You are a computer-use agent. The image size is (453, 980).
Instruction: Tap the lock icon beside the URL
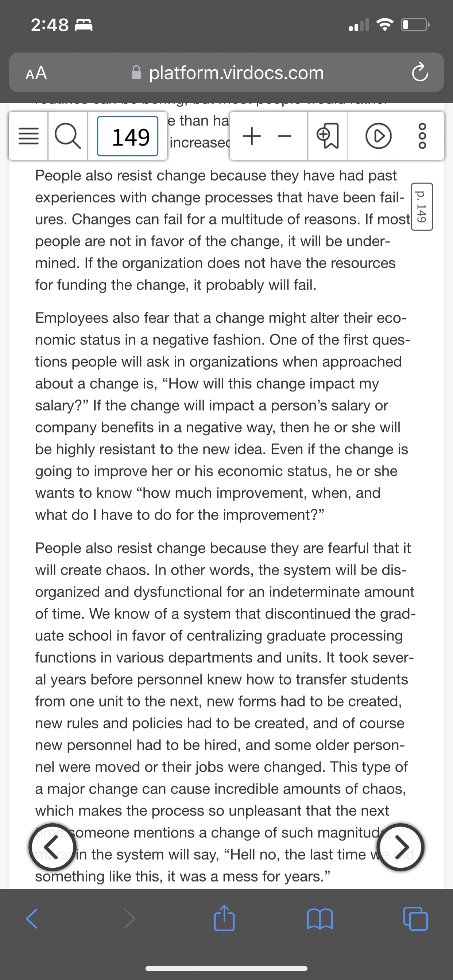tap(136, 72)
